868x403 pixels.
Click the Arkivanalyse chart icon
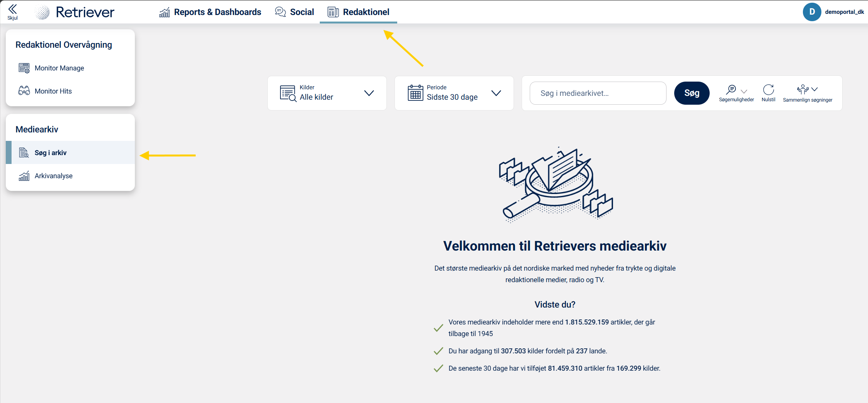[24, 176]
